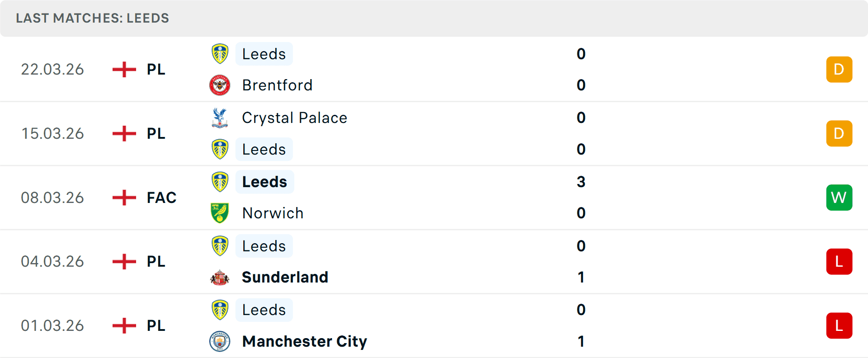The width and height of the screenshot is (868, 358).
Task: Expand the Leeds vs Sunderland match row
Action: point(434,261)
